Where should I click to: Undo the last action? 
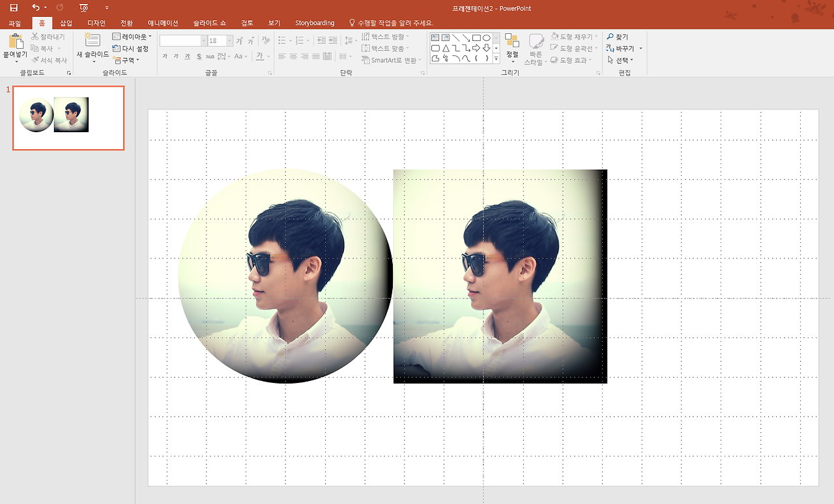coord(36,8)
